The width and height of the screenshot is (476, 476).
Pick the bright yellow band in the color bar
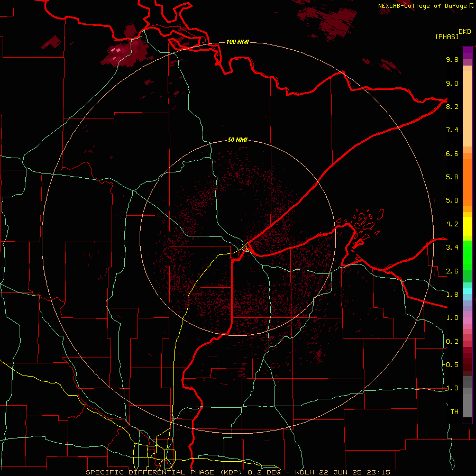coord(467,226)
